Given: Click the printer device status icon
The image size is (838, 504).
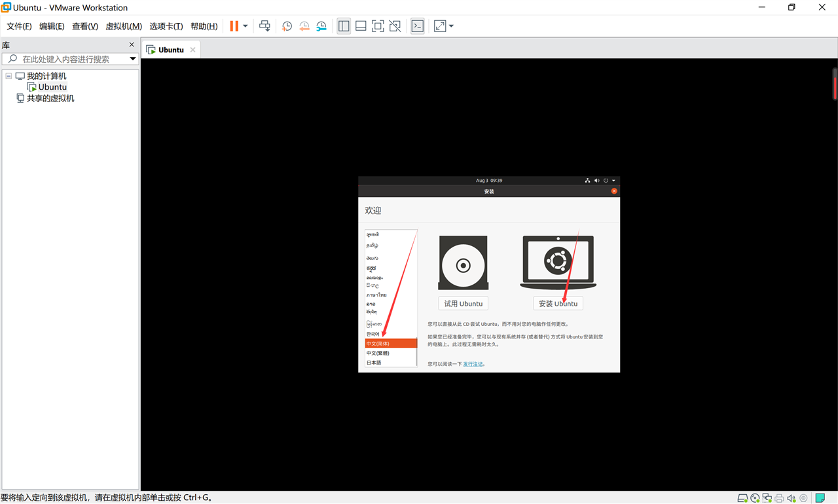Looking at the screenshot, I should tap(779, 498).
